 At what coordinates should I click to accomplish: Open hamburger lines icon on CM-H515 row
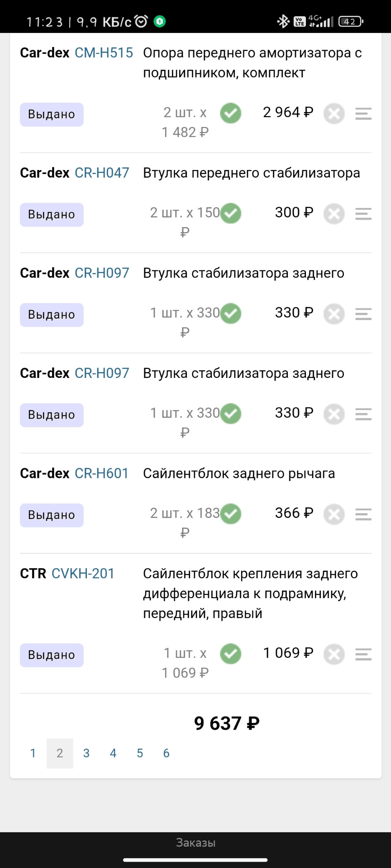[x=362, y=114]
